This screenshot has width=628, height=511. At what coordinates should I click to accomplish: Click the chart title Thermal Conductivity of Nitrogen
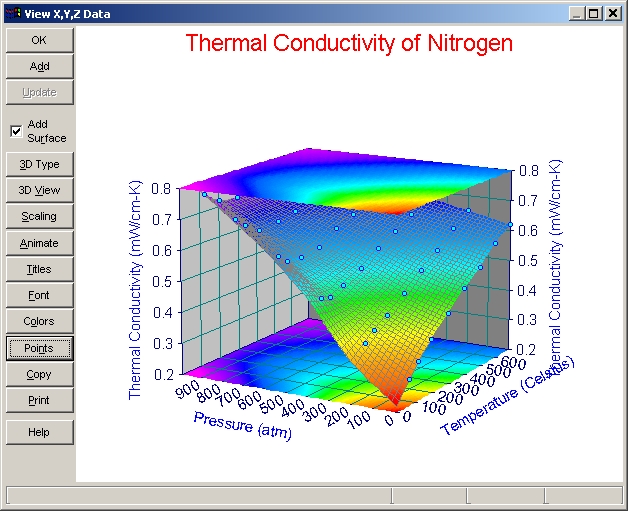click(349, 44)
